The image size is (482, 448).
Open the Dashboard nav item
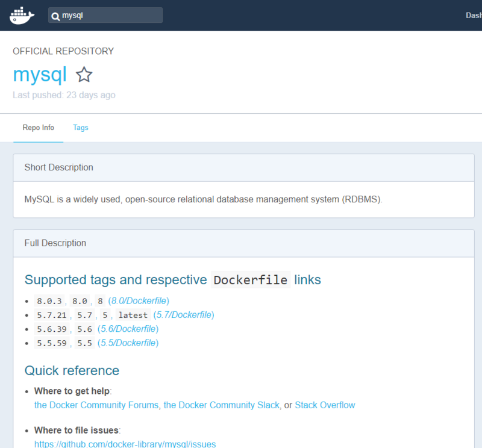474,16
